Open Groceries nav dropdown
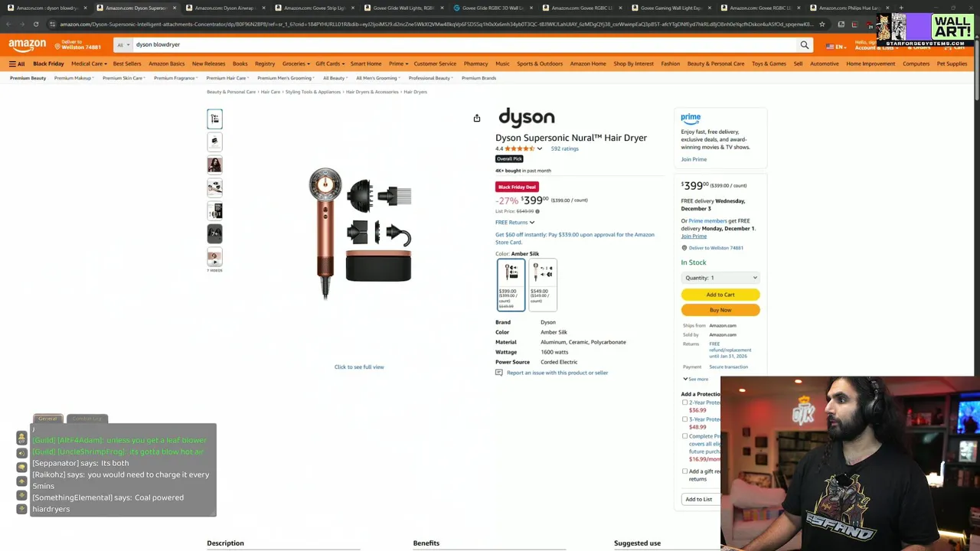This screenshot has width=980, height=551. point(296,64)
